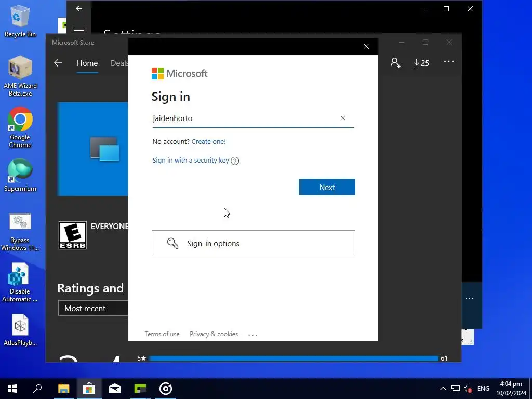Click the Settings window back arrow
The width and height of the screenshot is (532, 399).
tap(79, 8)
